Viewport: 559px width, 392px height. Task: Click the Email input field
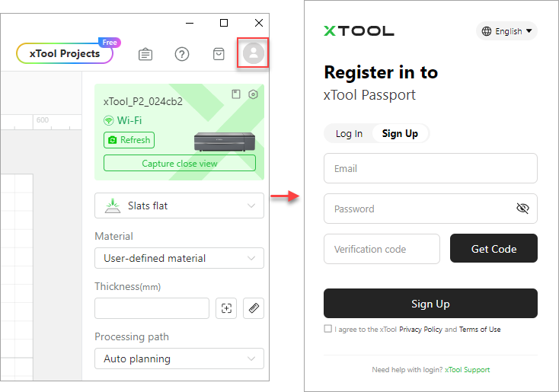pos(430,168)
